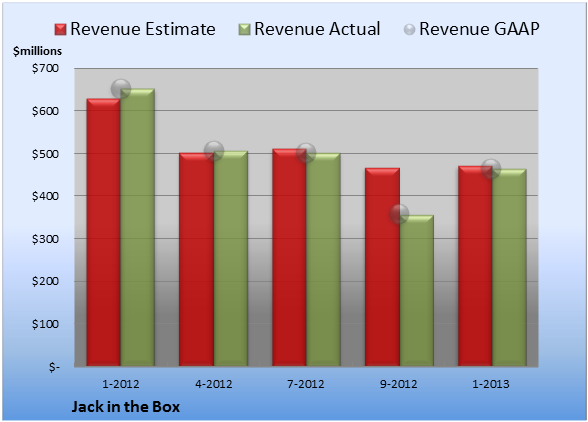Click the '1-2012' x-axis label

click(121, 384)
